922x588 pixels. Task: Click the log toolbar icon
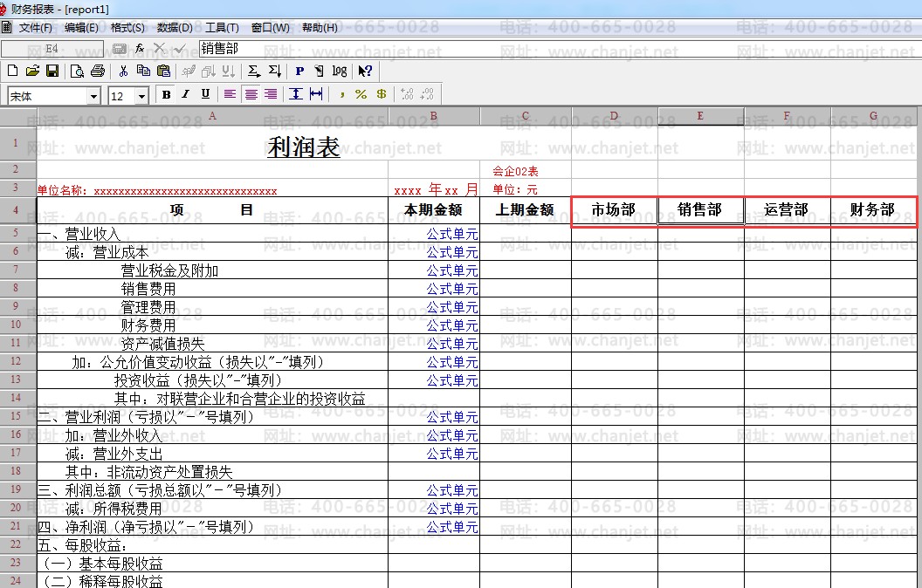pos(340,71)
